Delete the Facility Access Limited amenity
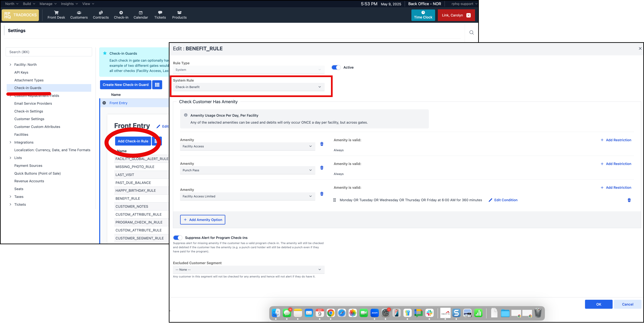The width and height of the screenshot is (644, 324). coord(322,194)
